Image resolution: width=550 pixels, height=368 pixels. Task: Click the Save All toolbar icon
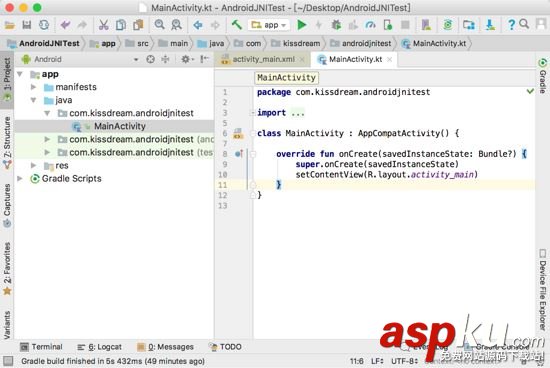(x=27, y=25)
